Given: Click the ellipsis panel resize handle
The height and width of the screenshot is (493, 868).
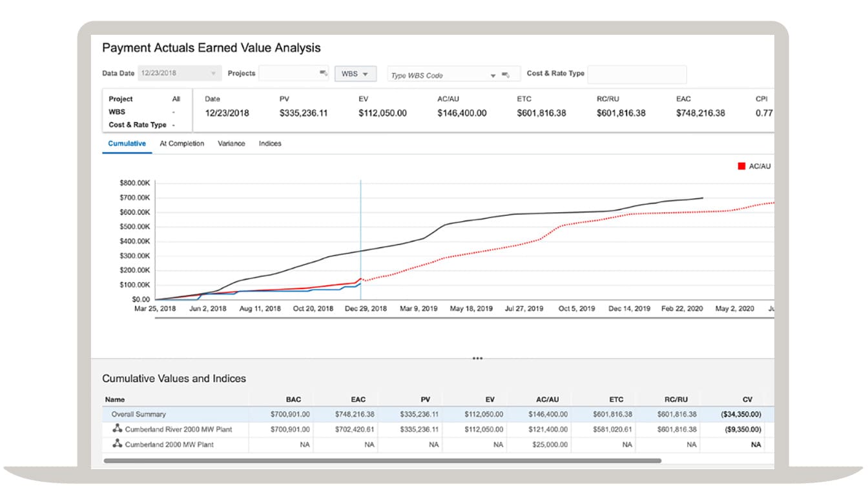Looking at the screenshot, I should click(477, 357).
